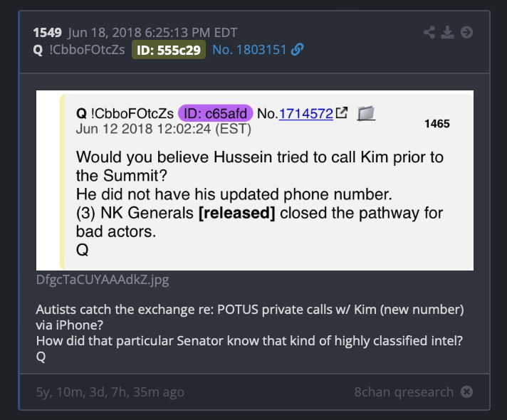This screenshot has height=420, width=507.
Task: Select the Q !CbboFOtcZs author tripcode
Action: (x=79, y=50)
